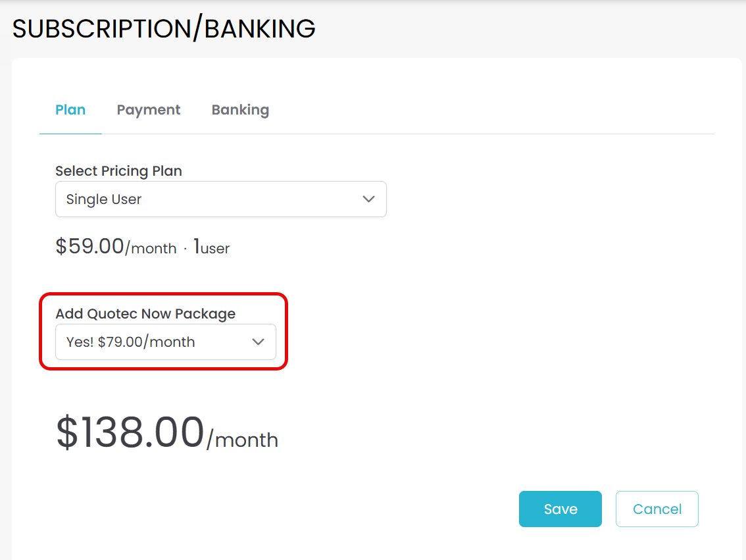746x560 pixels.
Task: Cancel the subscription changes
Action: pos(657,509)
